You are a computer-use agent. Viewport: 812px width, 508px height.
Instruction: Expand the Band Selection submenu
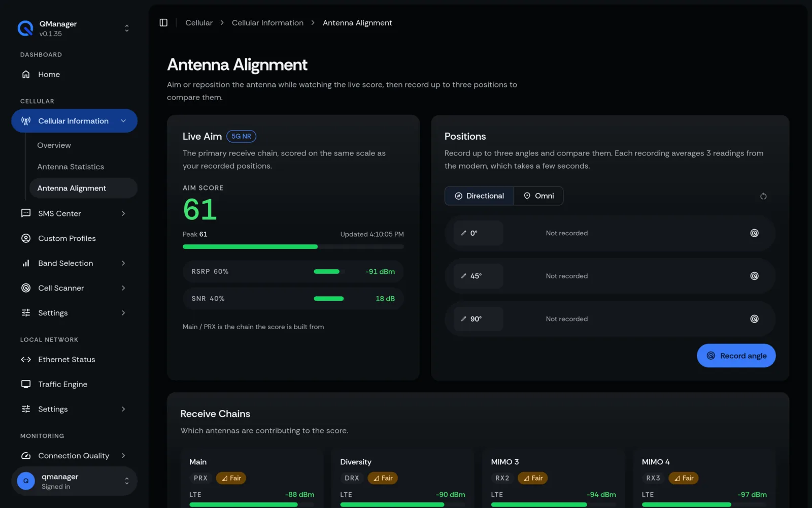[74, 263]
